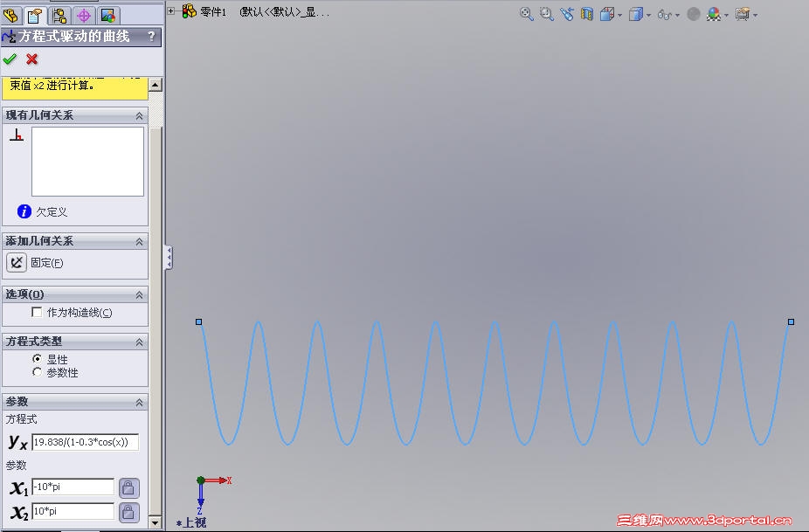This screenshot has height=532, width=809.
Task: Click the Hide/Show Items glasses icon
Action: (664, 15)
